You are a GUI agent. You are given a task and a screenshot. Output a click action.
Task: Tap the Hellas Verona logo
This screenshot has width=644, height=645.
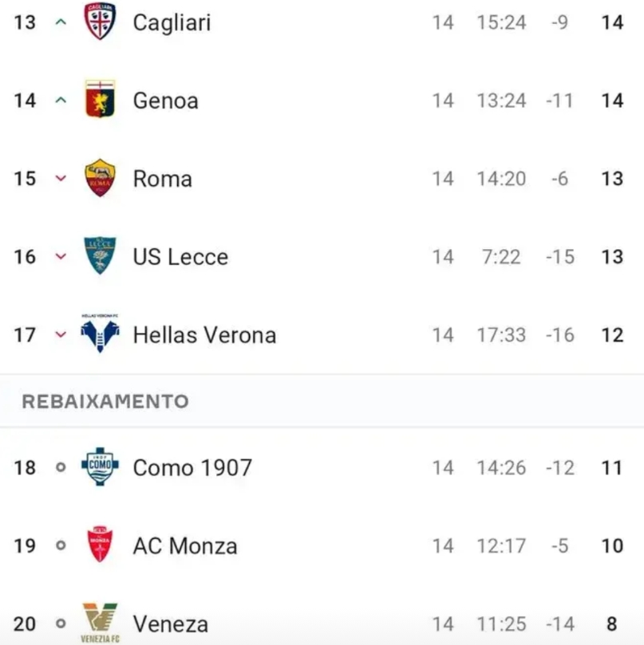coord(100,333)
